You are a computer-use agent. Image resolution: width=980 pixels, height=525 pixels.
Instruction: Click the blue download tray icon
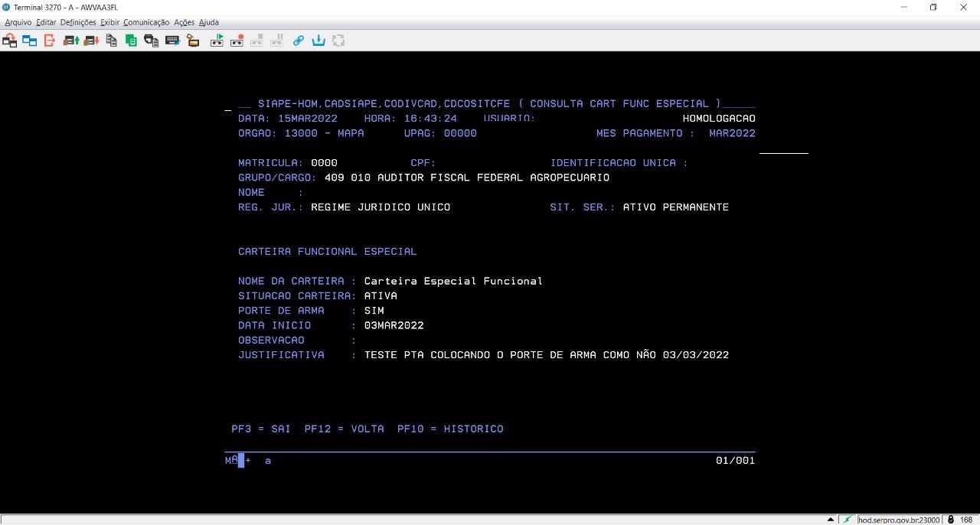[318, 41]
